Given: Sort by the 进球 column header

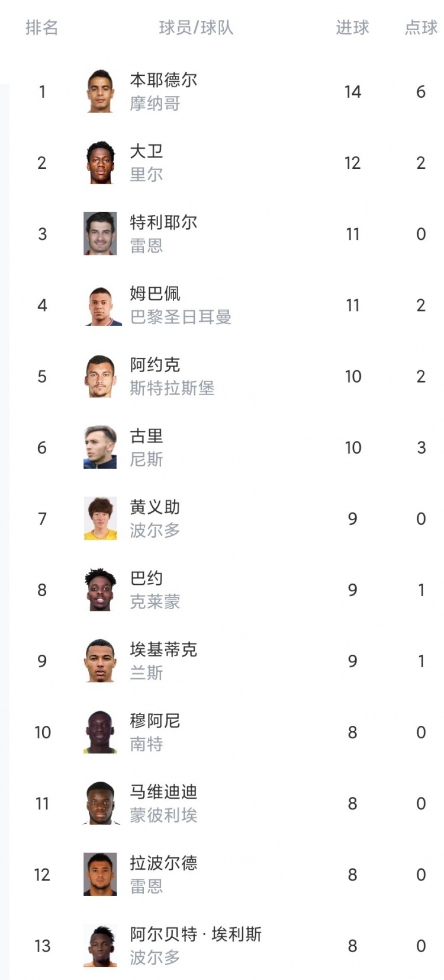Looking at the screenshot, I should [x=352, y=27].
